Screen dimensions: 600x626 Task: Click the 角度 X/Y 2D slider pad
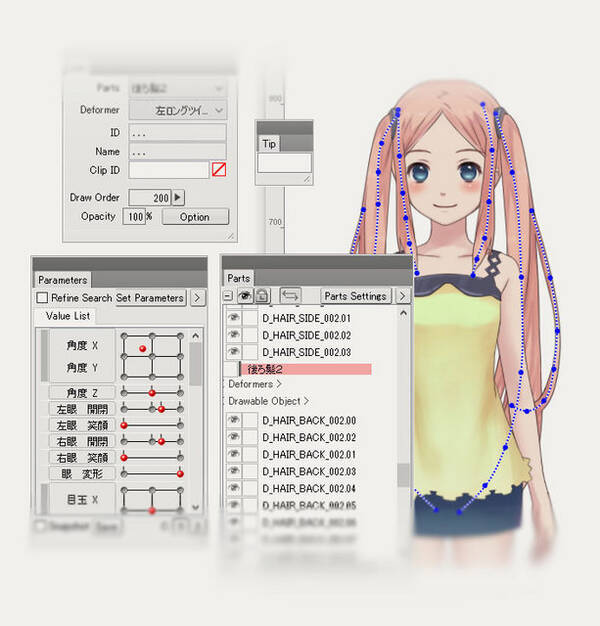pyautogui.click(x=152, y=356)
